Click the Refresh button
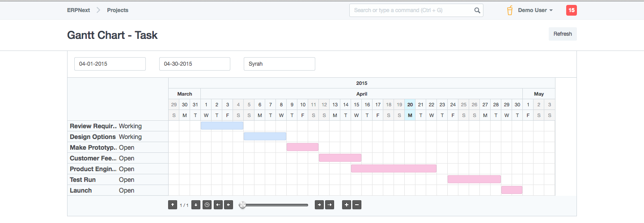Viewport: 644px width, 223px height. 563,34
